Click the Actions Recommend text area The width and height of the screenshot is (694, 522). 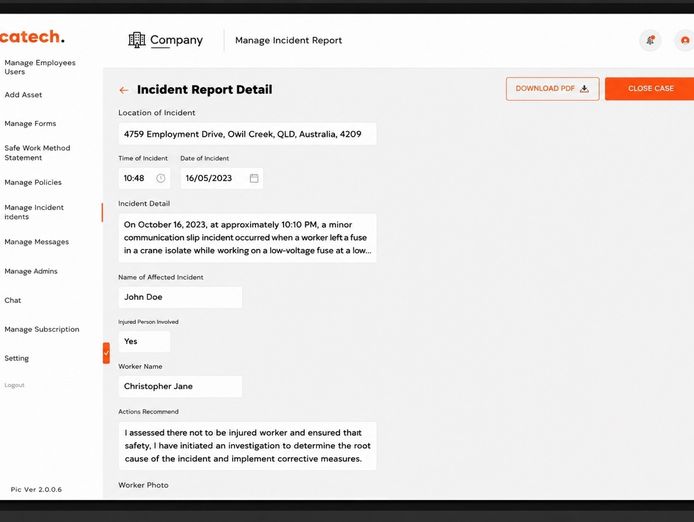pos(247,446)
